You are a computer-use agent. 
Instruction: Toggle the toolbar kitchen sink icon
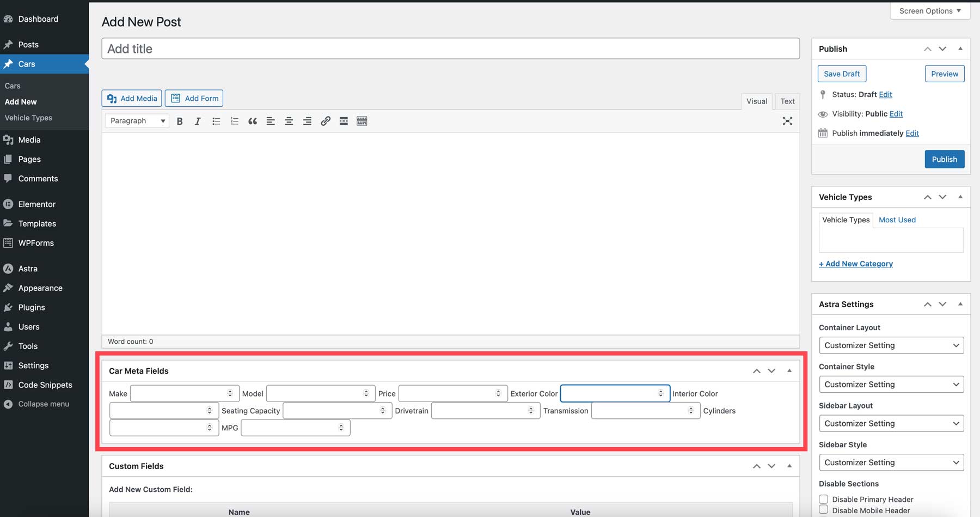click(362, 121)
